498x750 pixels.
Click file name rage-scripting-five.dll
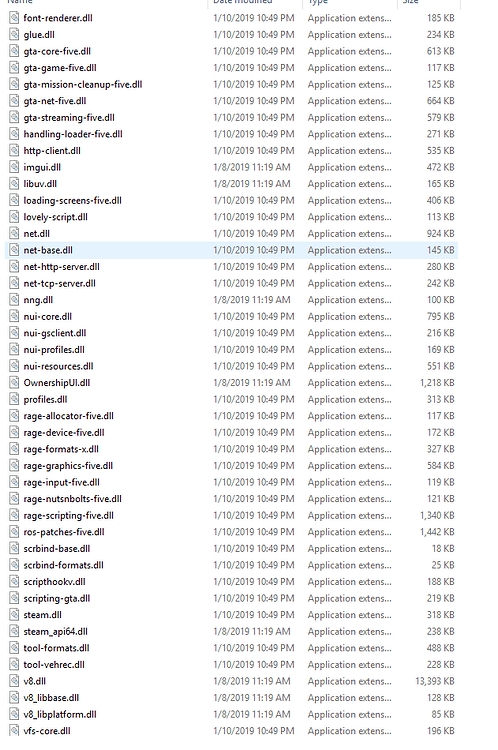(x=68, y=516)
